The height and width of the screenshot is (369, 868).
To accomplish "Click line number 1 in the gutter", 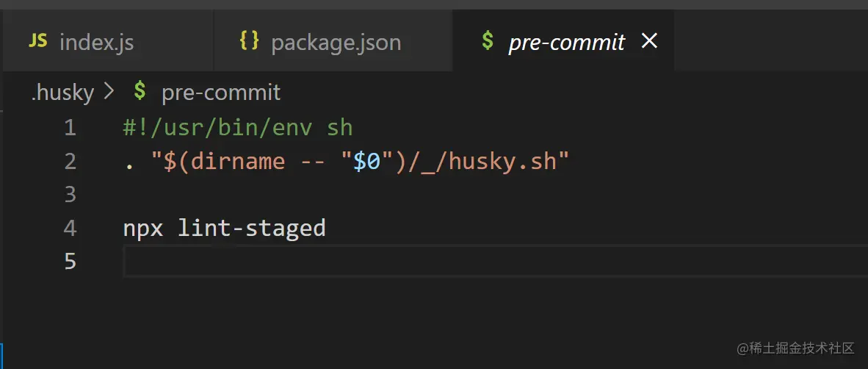I will click(70, 128).
